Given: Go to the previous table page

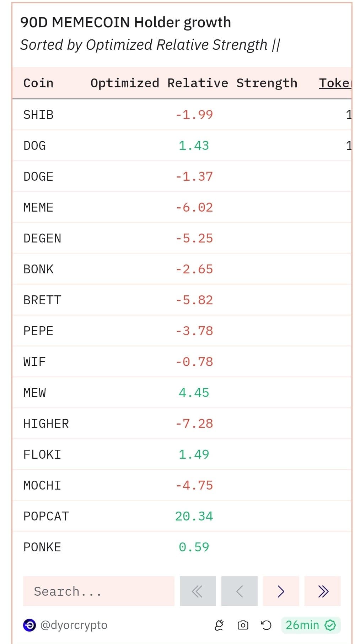Looking at the screenshot, I should (x=239, y=591).
